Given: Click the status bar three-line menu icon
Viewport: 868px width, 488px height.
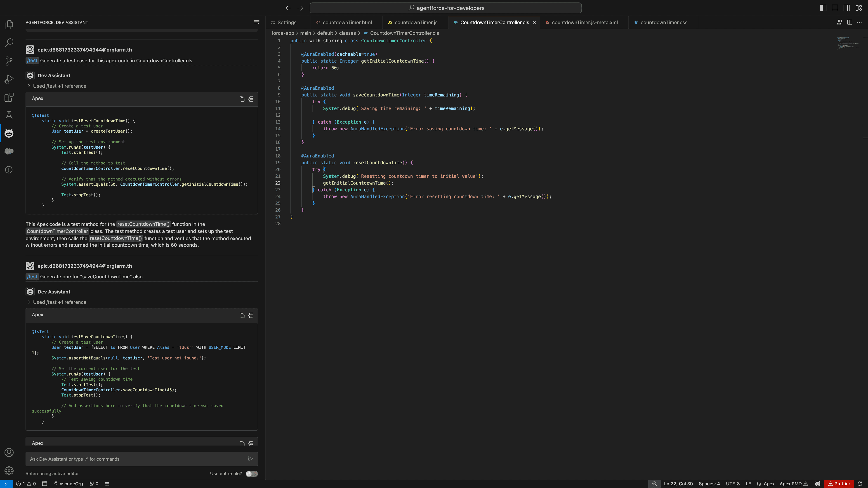Looking at the screenshot, I should (107, 484).
